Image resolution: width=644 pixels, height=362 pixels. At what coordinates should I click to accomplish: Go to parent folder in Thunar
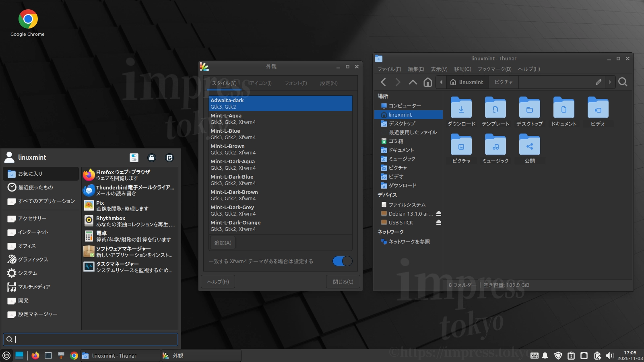pos(413,82)
